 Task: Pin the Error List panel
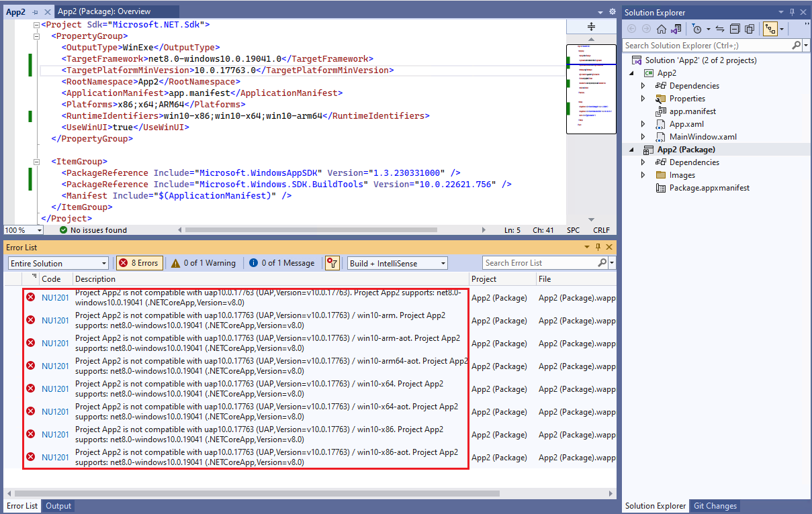tap(598, 247)
